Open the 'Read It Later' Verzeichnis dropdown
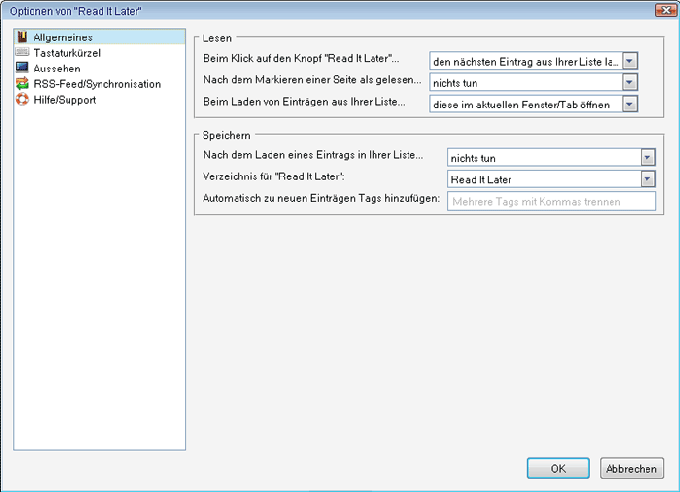The image size is (680, 492). click(x=551, y=179)
